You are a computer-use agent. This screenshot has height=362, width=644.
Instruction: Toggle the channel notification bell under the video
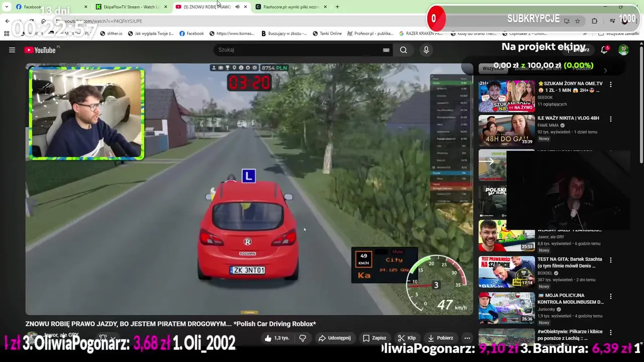[x=103, y=338]
